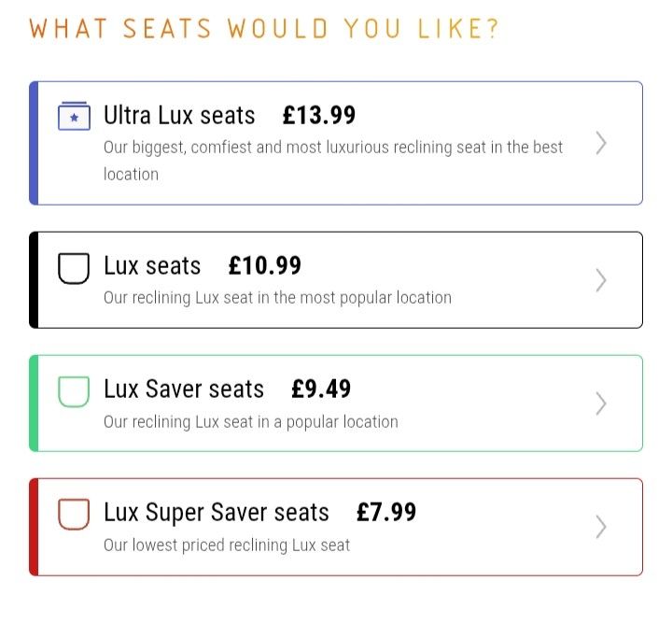Expand the Lux Saver seats chevron
672x623 pixels.
tap(601, 404)
